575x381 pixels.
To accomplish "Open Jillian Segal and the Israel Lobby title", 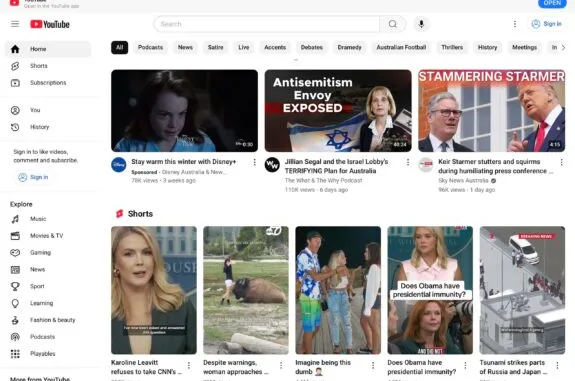I will pos(336,166).
